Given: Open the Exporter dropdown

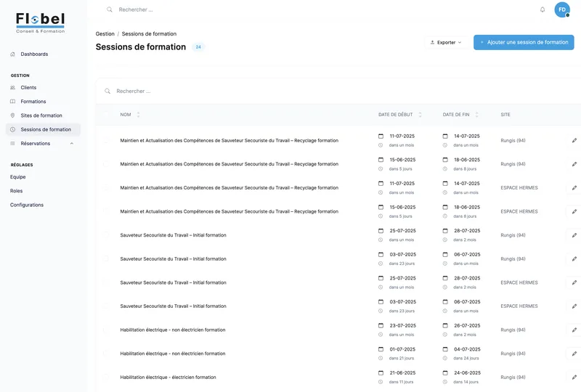Looking at the screenshot, I should pos(446,43).
